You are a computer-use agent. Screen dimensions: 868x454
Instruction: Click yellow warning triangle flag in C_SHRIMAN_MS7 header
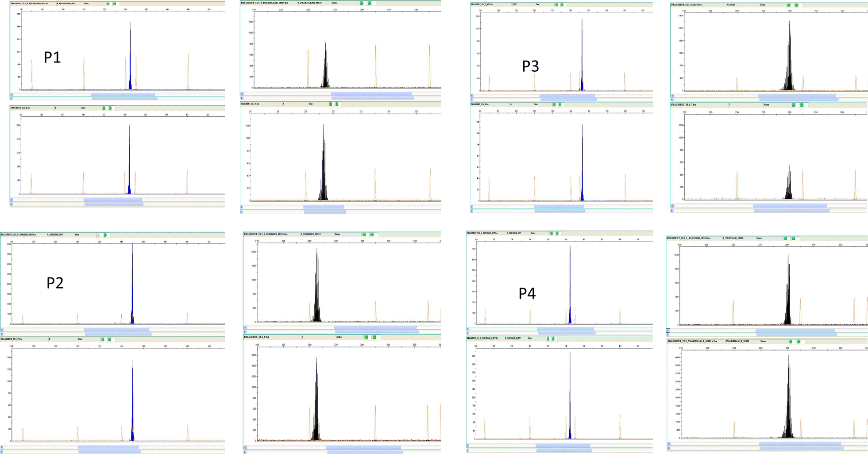coord(99,235)
